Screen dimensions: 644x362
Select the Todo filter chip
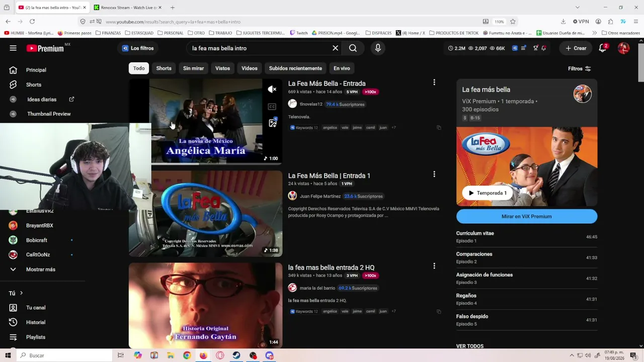coord(139,68)
